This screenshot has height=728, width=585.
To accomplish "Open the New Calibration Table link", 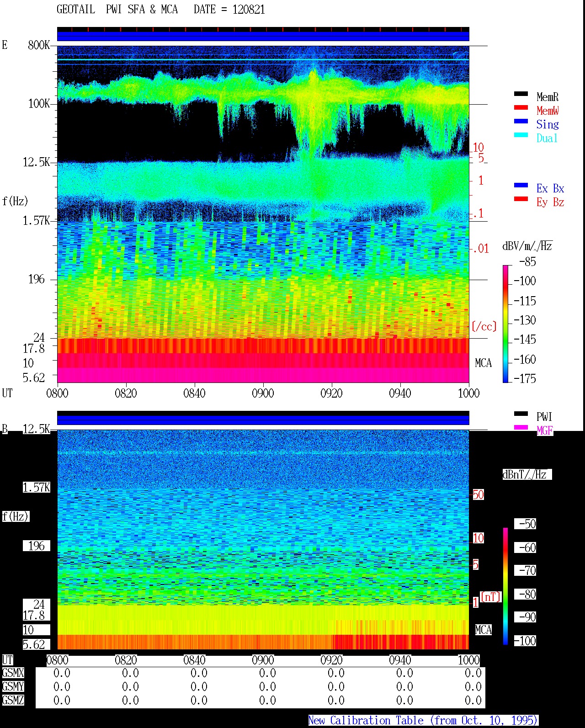I will pyautogui.click(x=423, y=721).
